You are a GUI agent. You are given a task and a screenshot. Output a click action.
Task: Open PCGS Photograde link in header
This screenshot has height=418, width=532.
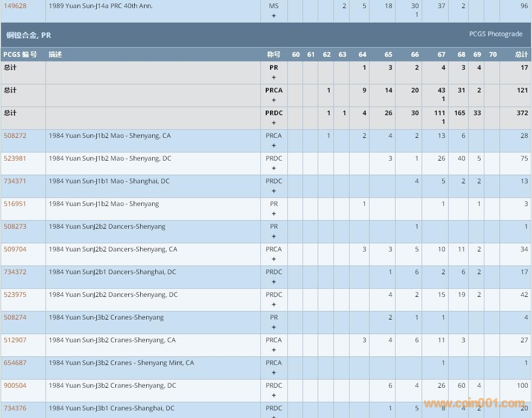point(495,34)
